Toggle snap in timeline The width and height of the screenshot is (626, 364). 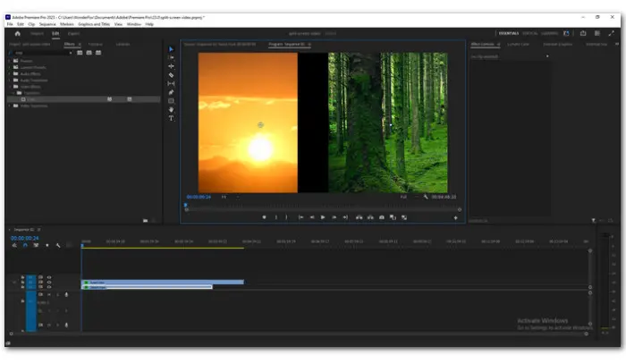[25, 245]
